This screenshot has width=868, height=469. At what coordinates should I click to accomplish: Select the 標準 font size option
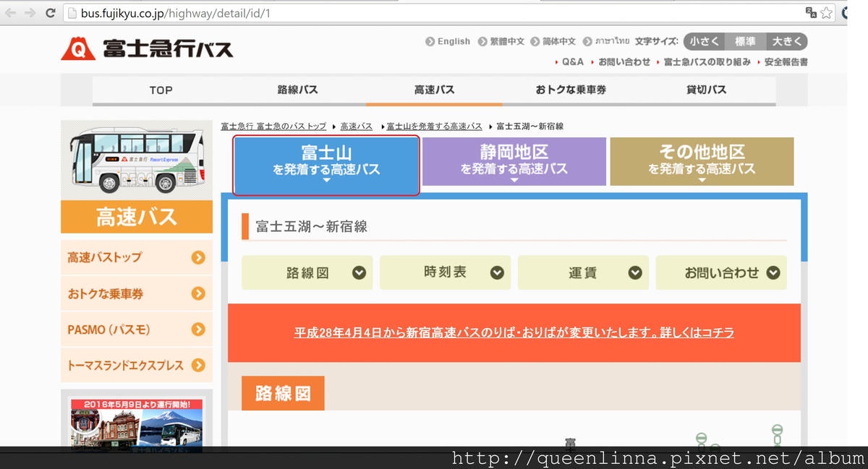(745, 41)
